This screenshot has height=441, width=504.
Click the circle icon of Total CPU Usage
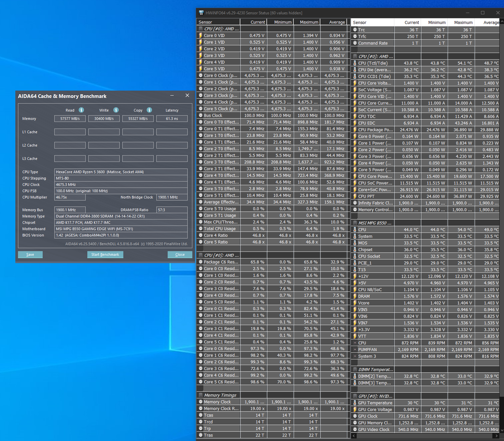[x=201, y=228]
